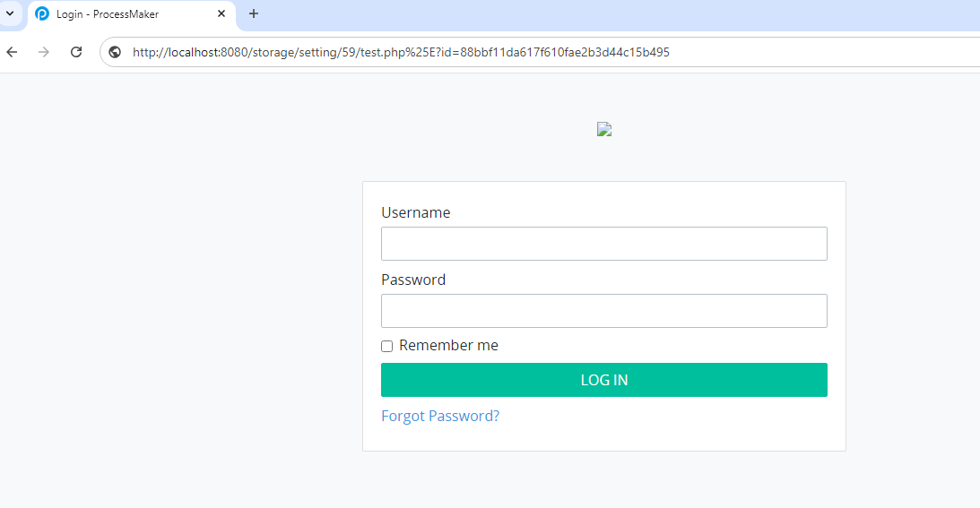Go back using the back arrow

click(12, 52)
